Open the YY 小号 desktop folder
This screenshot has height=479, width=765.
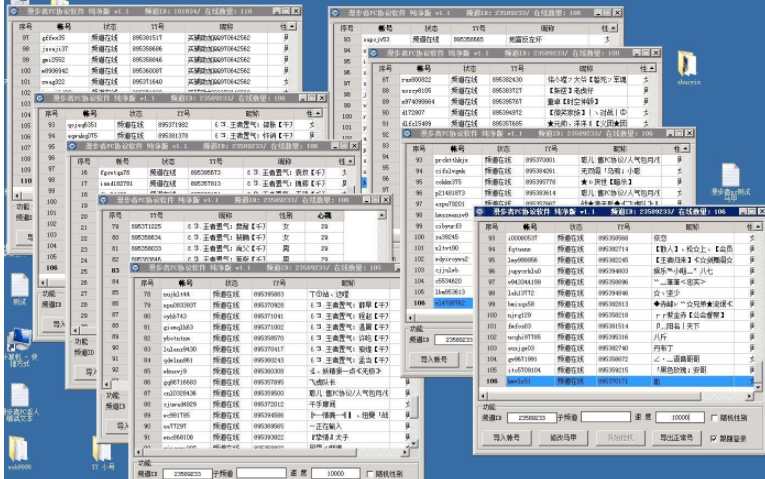click(102, 452)
